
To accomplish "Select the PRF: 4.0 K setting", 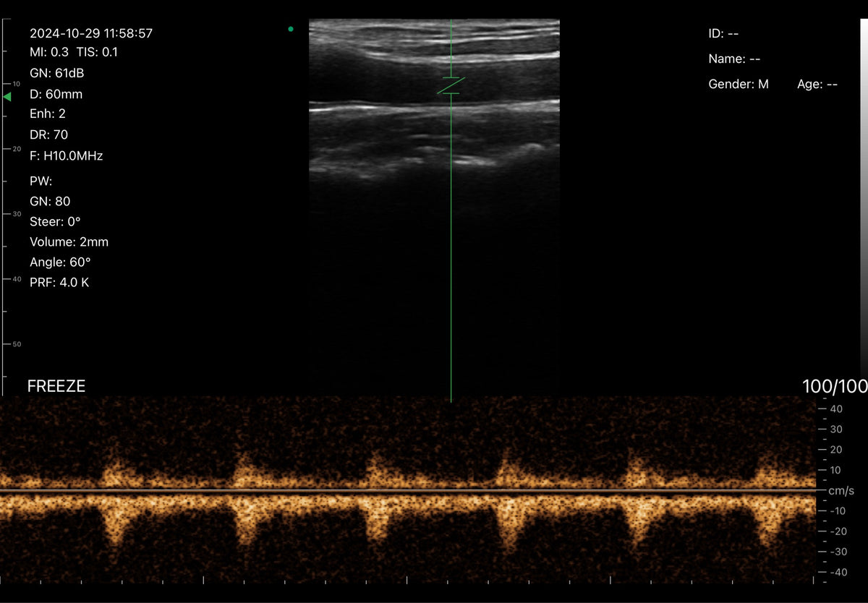I will pyautogui.click(x=59, y=282).
